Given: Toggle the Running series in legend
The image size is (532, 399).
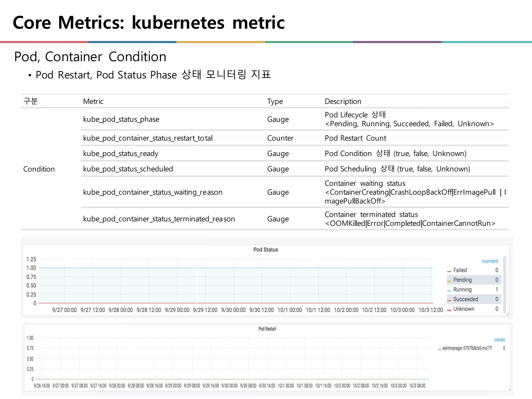Looking at the screenshot, I should 462,290.
